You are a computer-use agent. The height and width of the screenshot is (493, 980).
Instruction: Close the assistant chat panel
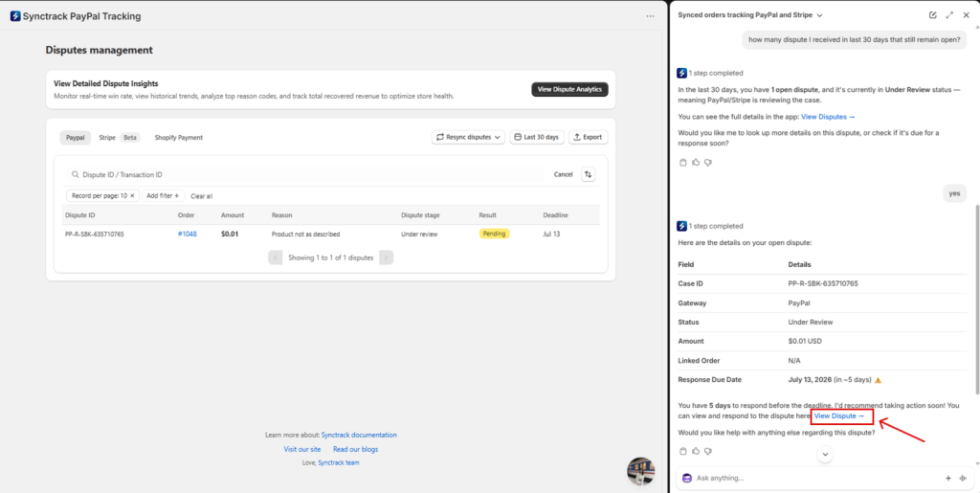[x=966, y=15]
